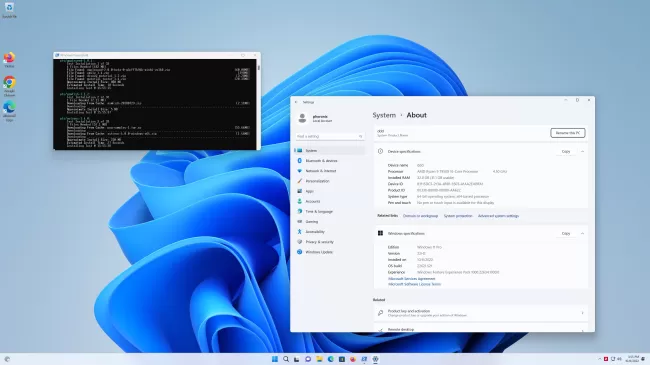The width and height of the screenshot is (650, 365).
Task: Click Rename this PC button
Action: (x=568, y=133)
